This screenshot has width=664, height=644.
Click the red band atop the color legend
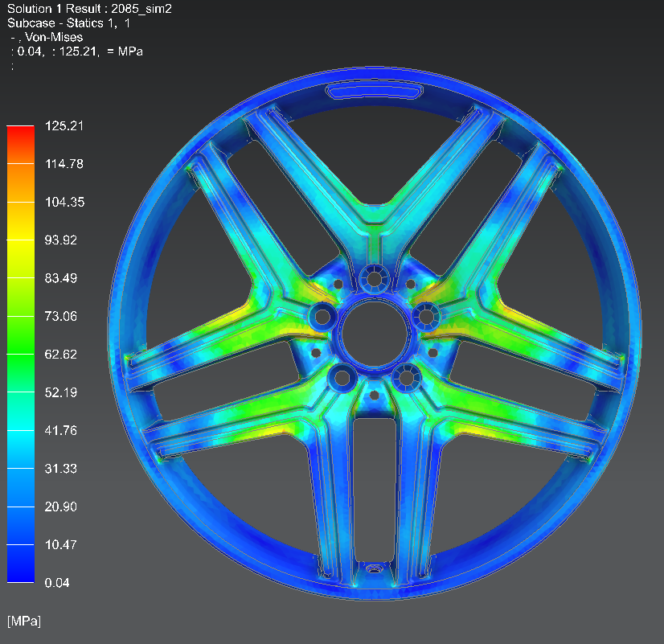point(21,135)
